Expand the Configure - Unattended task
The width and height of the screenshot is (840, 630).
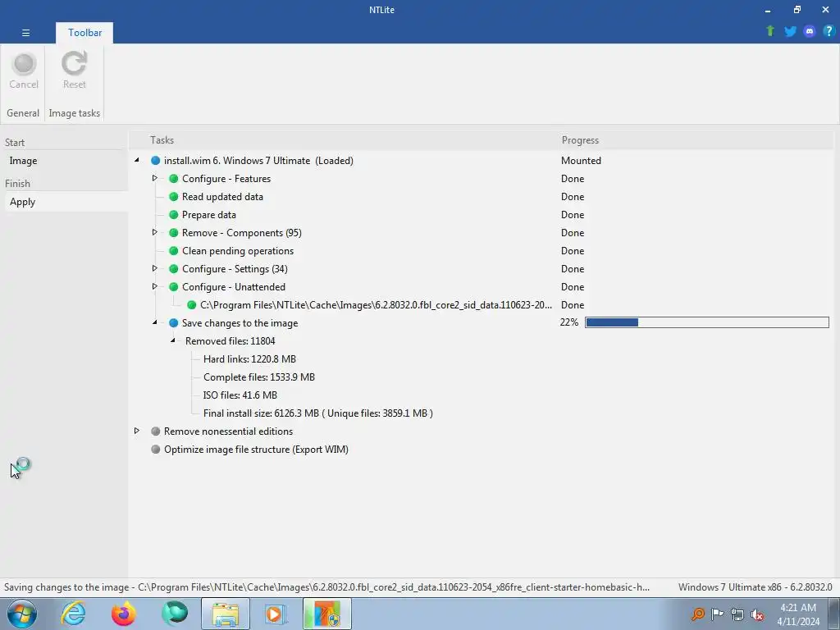click(155, 286)
